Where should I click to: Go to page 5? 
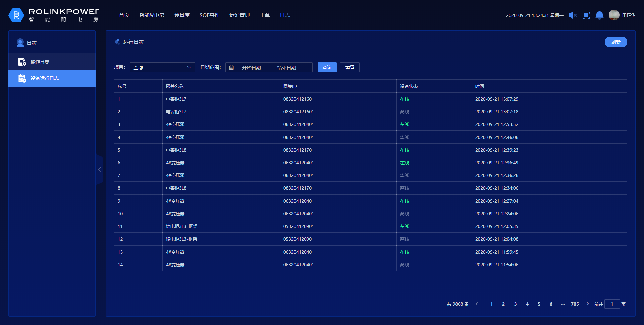539,304
